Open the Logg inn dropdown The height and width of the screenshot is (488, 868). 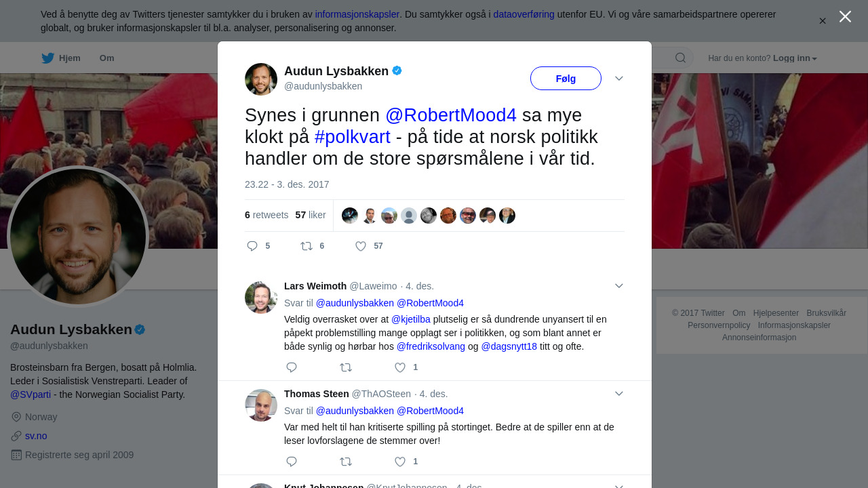pos(795,58)
